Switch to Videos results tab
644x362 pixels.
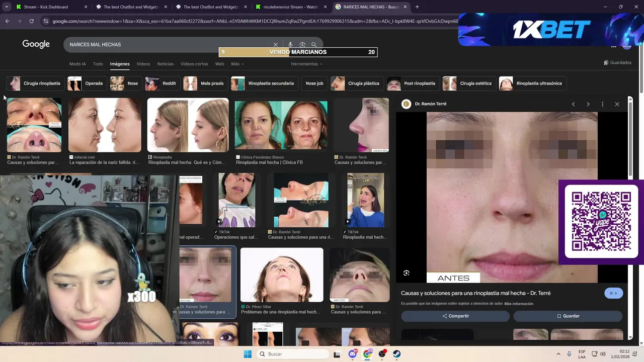tap(143, 64)
